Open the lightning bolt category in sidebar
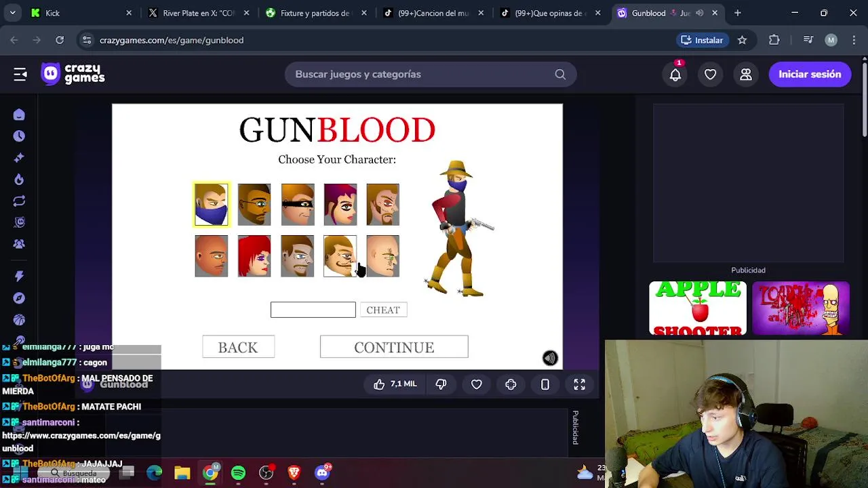 [x=19, y=276]
